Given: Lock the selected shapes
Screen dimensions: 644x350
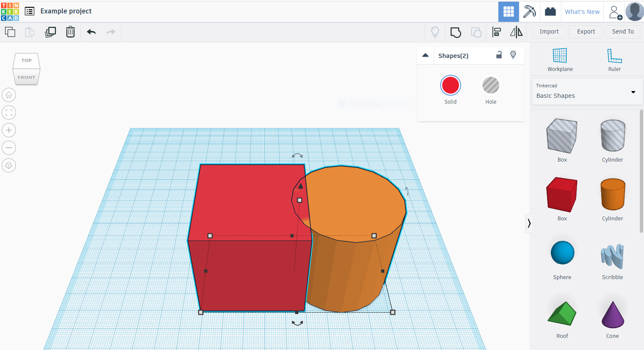Looking at the screenshot, I should pyautogui.click(x=499, y=55).
